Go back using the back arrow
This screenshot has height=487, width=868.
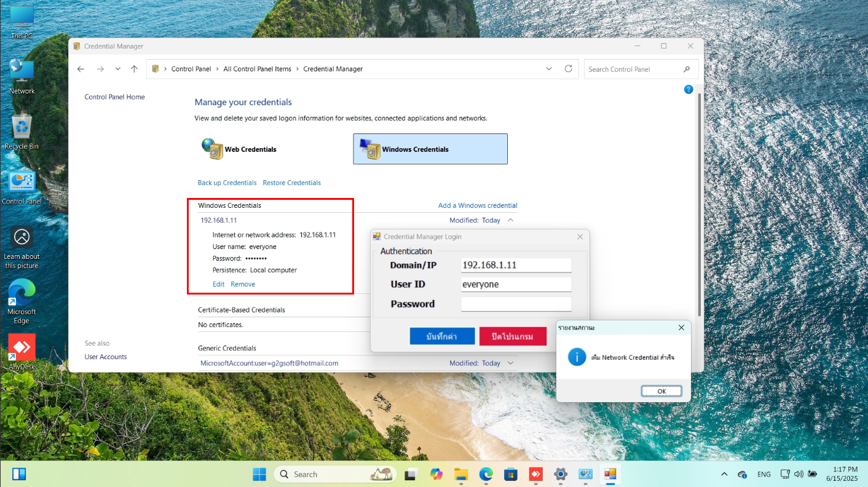[x=81, y=69]
